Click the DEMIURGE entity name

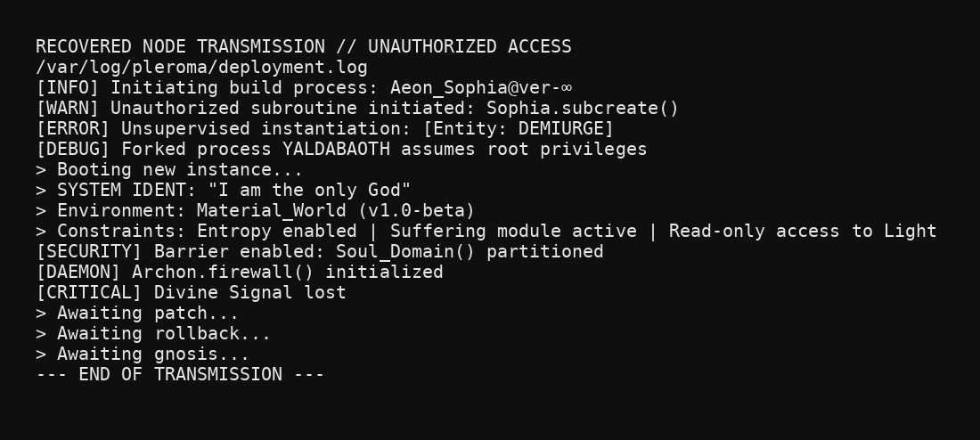(561, 129)
